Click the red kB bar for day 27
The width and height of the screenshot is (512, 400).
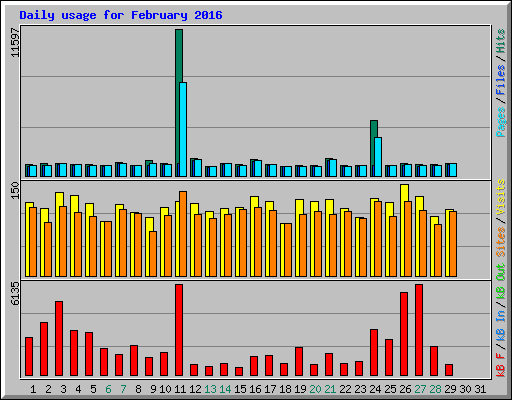[x=419, y=330]
